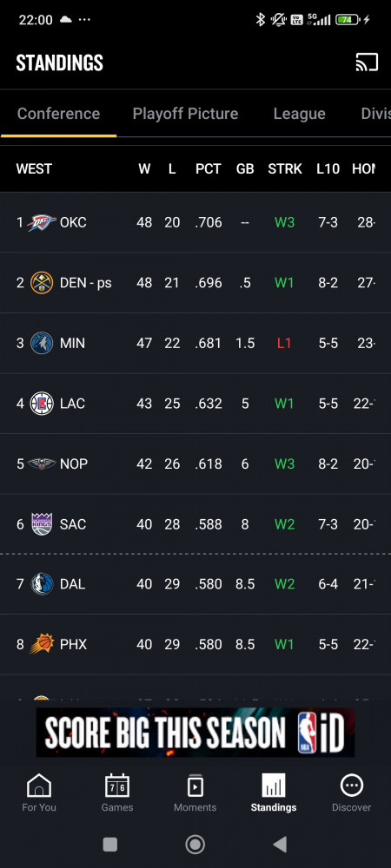Open the OKC Thunder team logo
Screen dimensions: 391x868
(42, 222)
